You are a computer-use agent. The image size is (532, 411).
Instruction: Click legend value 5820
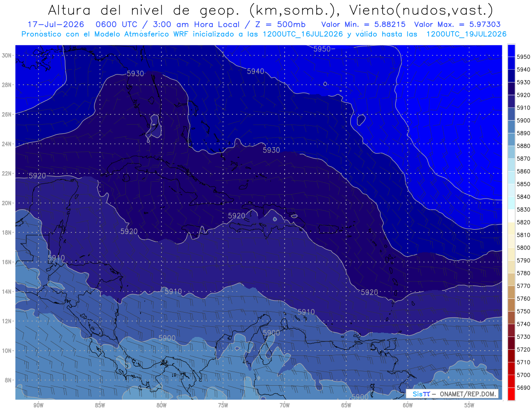click(523, 222)
